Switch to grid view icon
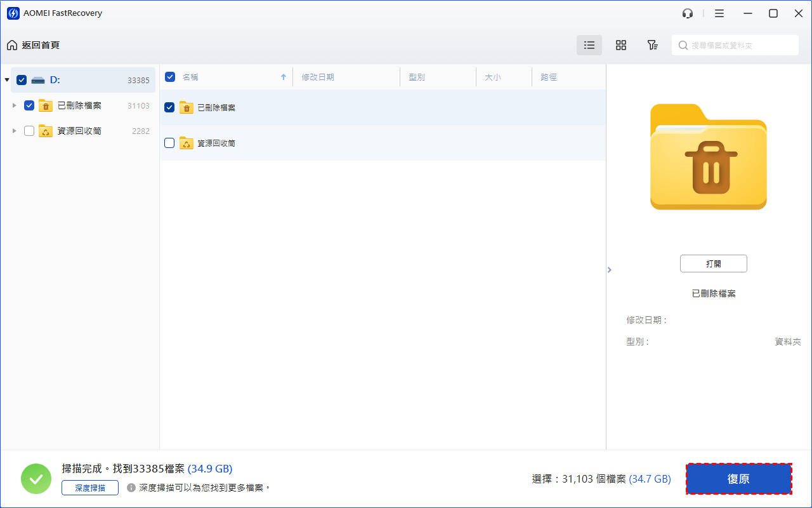Image resolution: width=812 pixels, height=508 pixels. tap(621, 45)
